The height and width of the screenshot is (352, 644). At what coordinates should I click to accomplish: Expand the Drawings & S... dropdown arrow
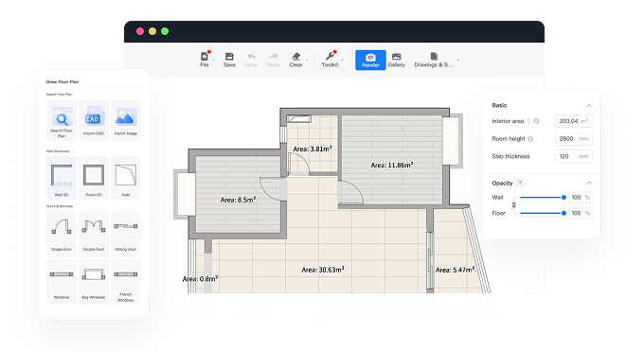pyautogui.click(x=458, y=61)
